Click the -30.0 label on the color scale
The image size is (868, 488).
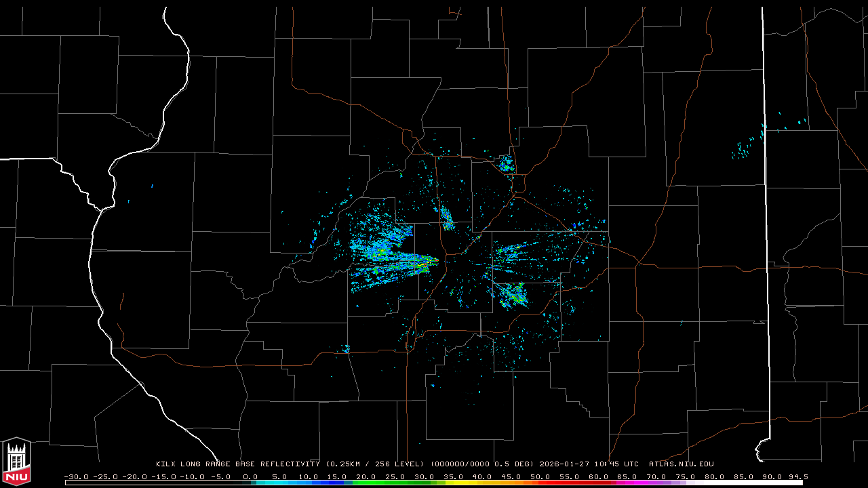[x=75, y=476]
